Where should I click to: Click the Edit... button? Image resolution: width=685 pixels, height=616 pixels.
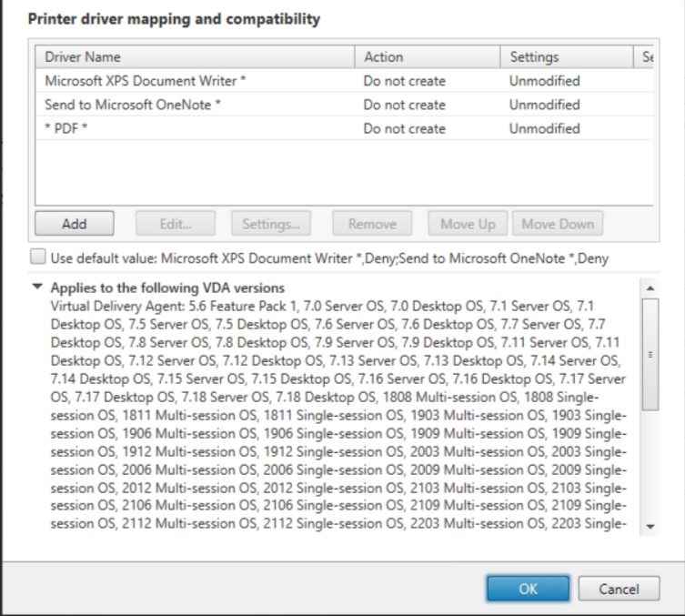[176, 224]
